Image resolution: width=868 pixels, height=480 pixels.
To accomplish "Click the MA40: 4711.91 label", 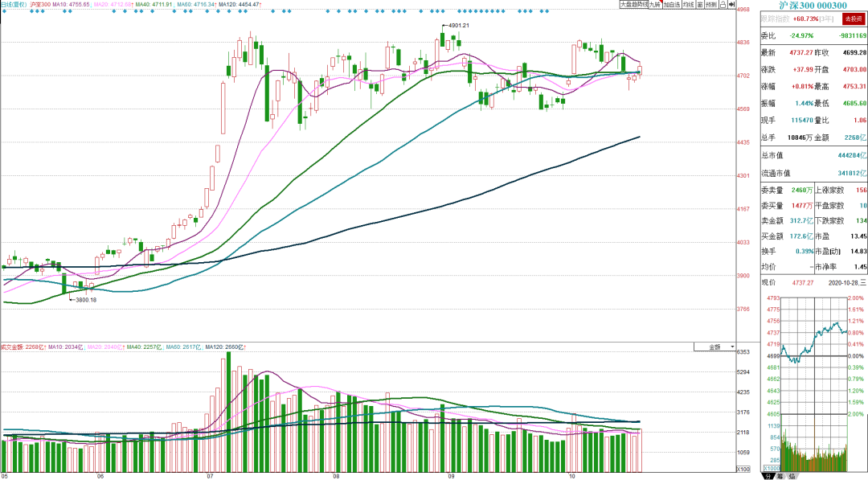I will [x=154, y=5].
